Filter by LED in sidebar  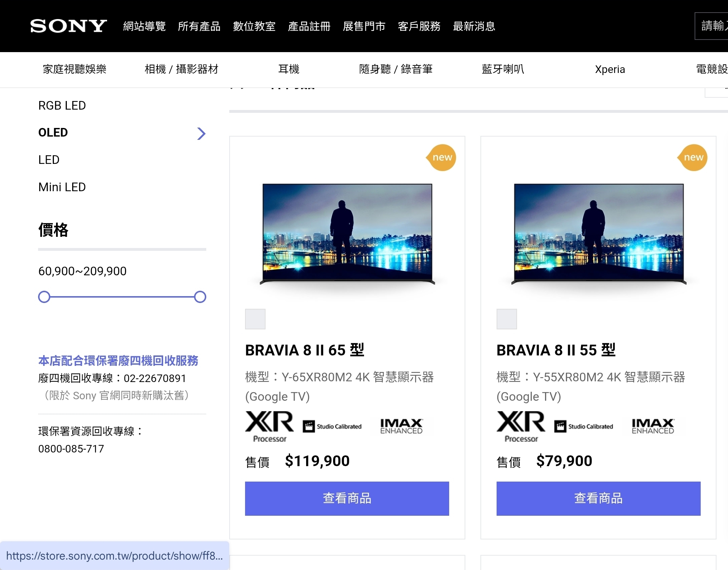[x=49, y=160]
